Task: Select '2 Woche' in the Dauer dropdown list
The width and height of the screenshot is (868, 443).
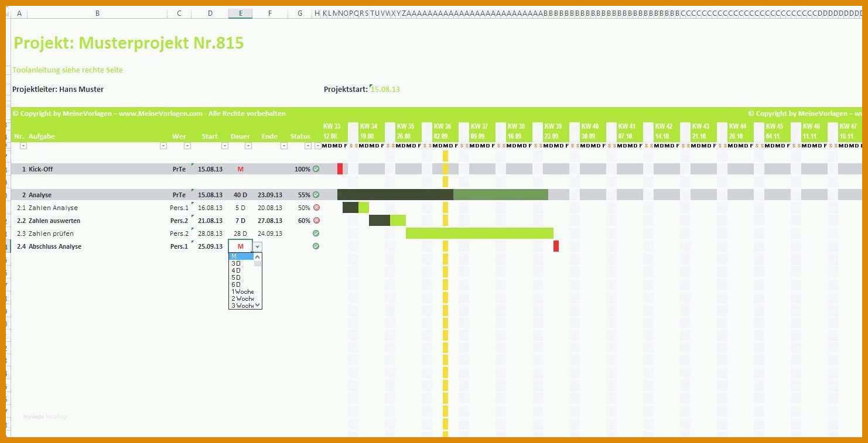Action: click(241, 298)
